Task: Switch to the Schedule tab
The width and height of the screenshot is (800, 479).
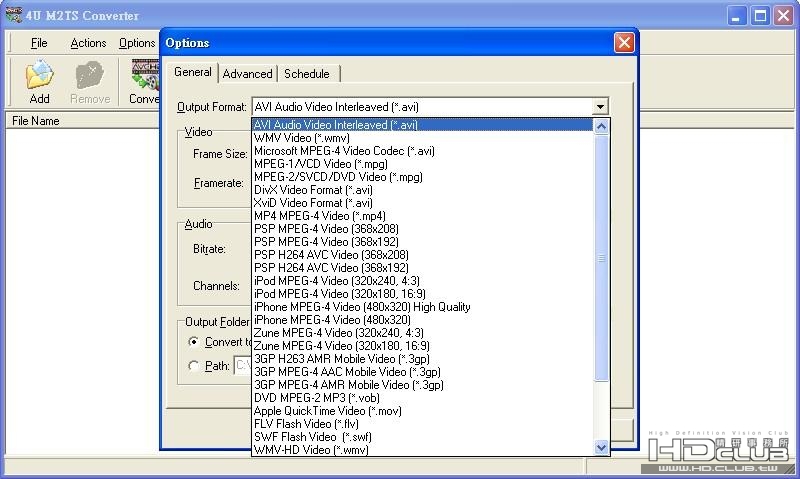Action: pyautogui.click(x=307, y=74)
